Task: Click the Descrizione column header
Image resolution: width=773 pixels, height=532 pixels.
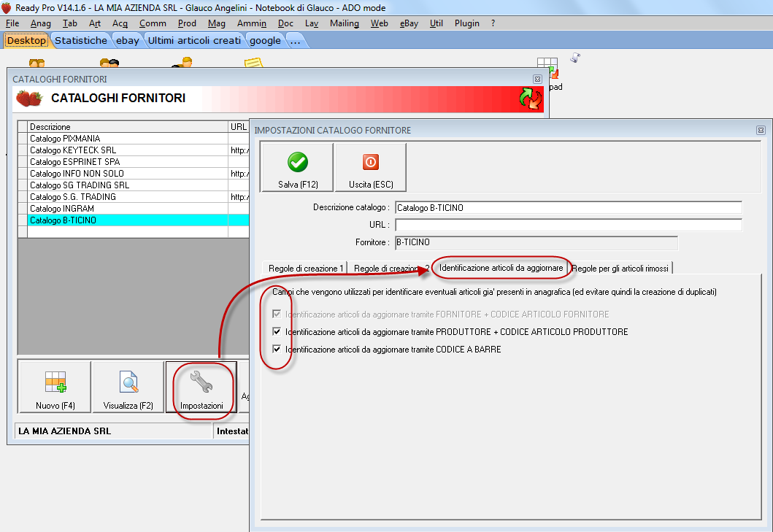Action: [128, 127]
